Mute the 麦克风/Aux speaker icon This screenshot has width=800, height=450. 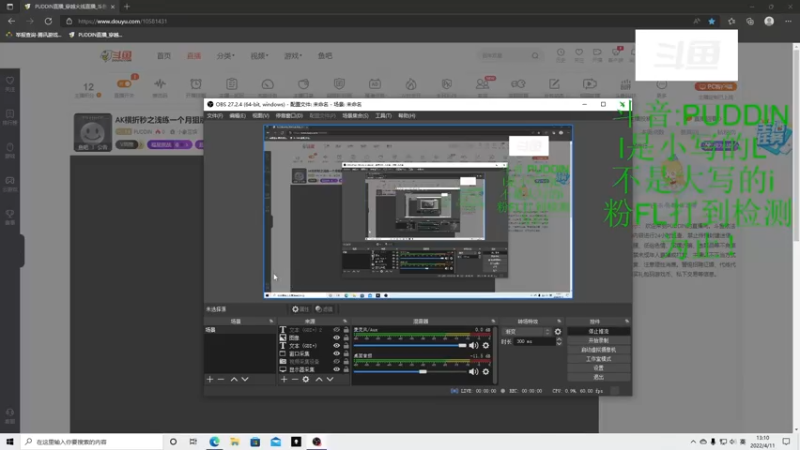[473, 345]
